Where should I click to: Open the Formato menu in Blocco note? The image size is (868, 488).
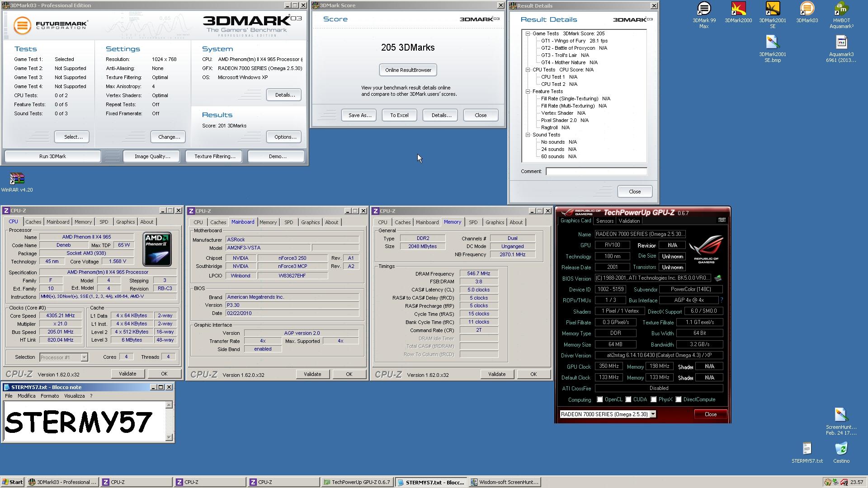pos(50,396)
